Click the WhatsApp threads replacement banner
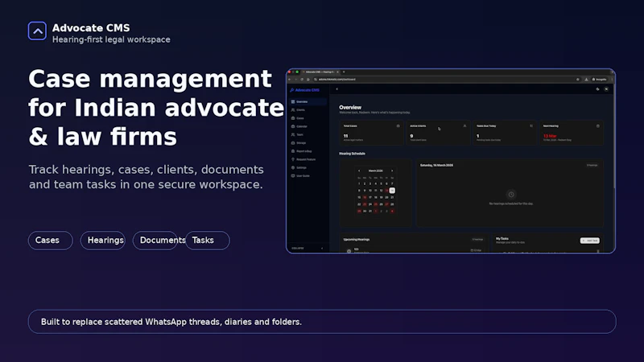The width and height of the screenshot is (644, 362). pyautogui.click(x=322, y=322)
